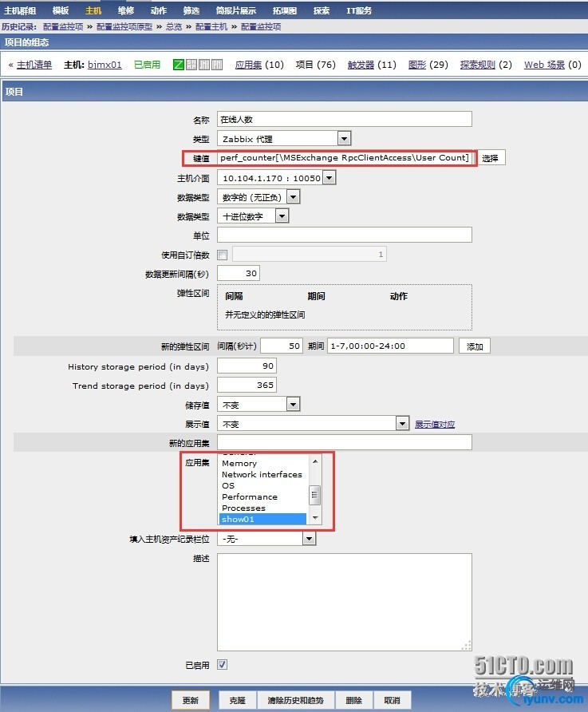Click the application list scrollbar thumb
Screen dimensions: 588x712
pos(315,495)
